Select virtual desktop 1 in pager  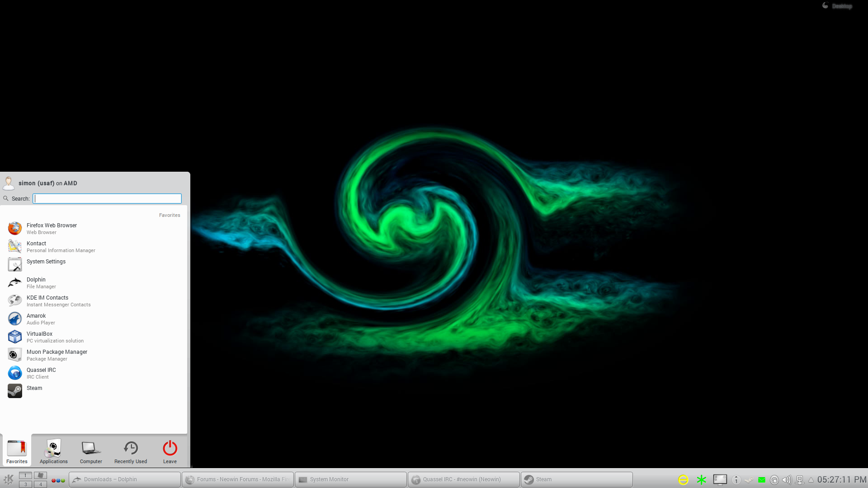pyautogui.click(x=25, y=475)
